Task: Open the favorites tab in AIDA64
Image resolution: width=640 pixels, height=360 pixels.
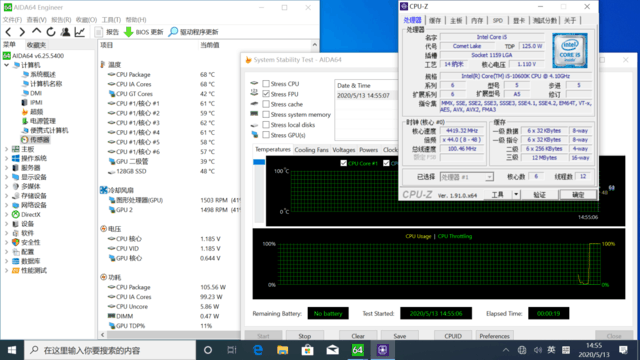Action: 36,45
